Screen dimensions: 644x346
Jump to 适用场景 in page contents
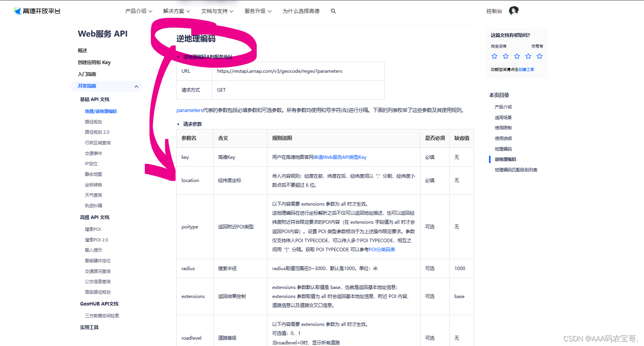click(503, 118)
